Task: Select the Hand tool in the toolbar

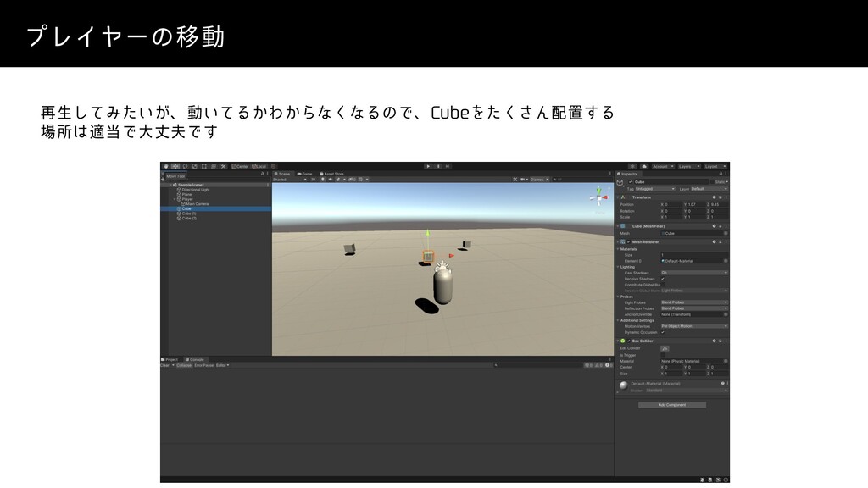Action: [x=166, y=166]
